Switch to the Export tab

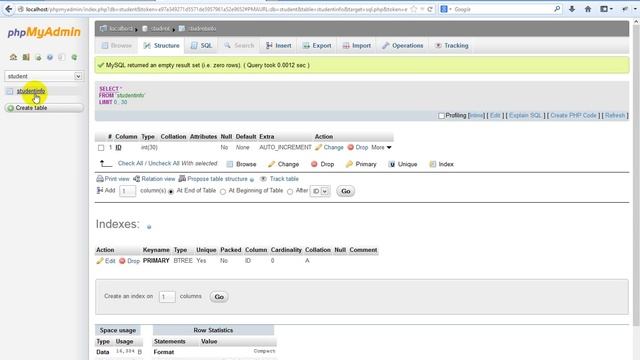point(317,45)
